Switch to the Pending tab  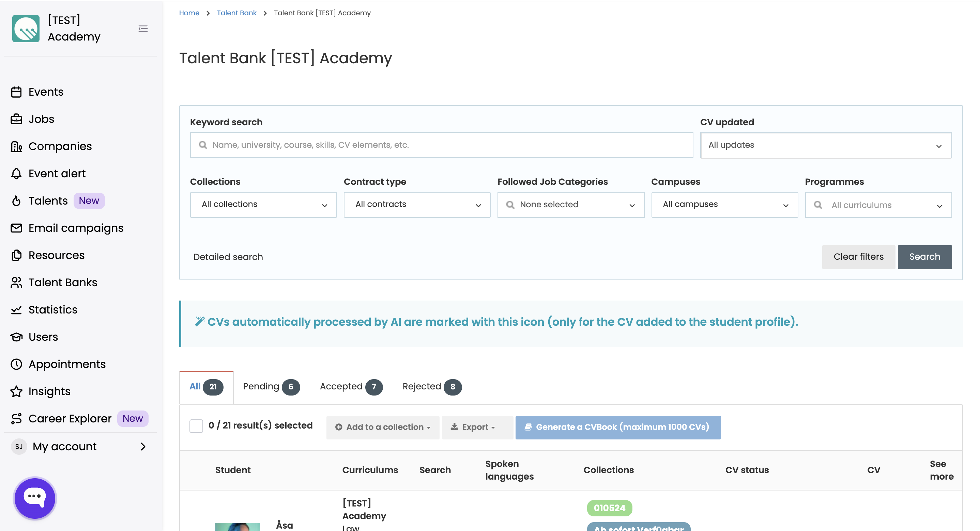pyautogui.click(x=271, y=387)
